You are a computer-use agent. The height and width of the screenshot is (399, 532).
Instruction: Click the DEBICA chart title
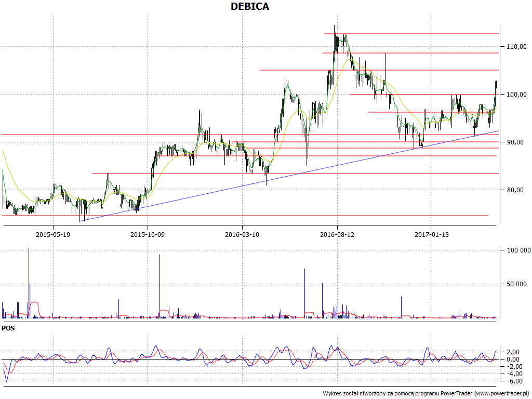pyautogui.click(x=250, y=6)
